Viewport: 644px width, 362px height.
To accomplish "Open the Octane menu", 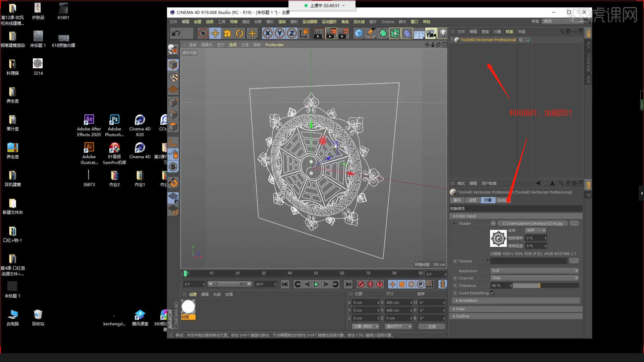I will tap(387, 22).
